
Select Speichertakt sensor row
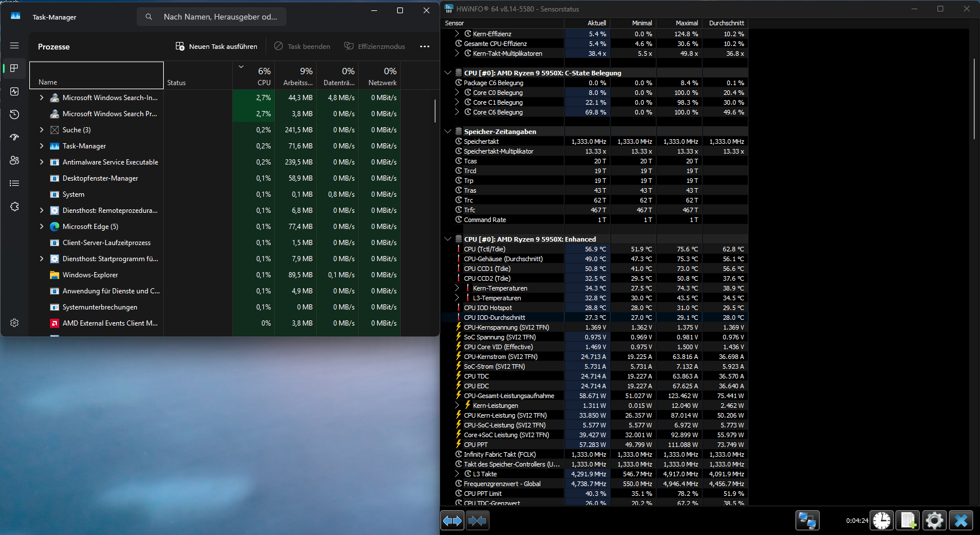(595, 142)
